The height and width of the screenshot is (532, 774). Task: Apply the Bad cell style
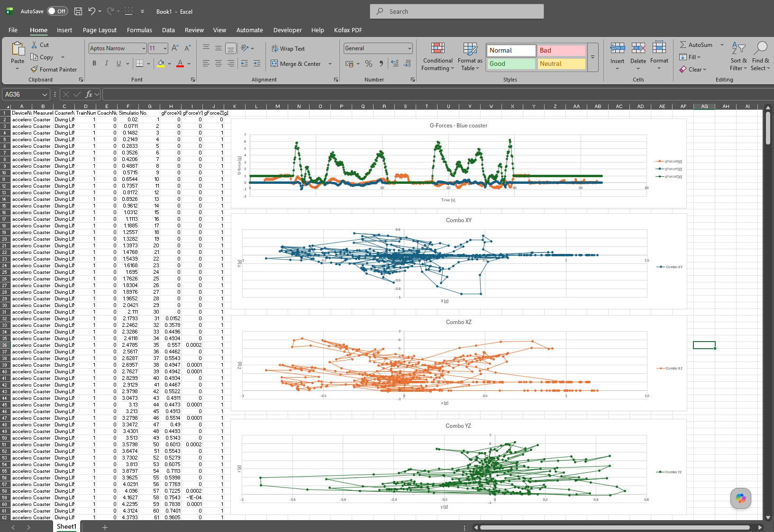click(x=561, y=50)
